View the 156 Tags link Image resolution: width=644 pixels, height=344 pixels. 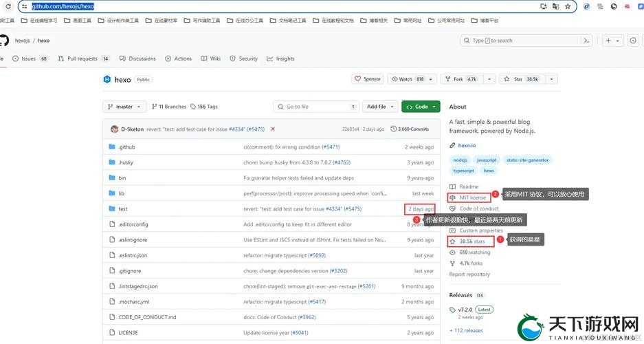pyautogui.click(x=204, y=107)
